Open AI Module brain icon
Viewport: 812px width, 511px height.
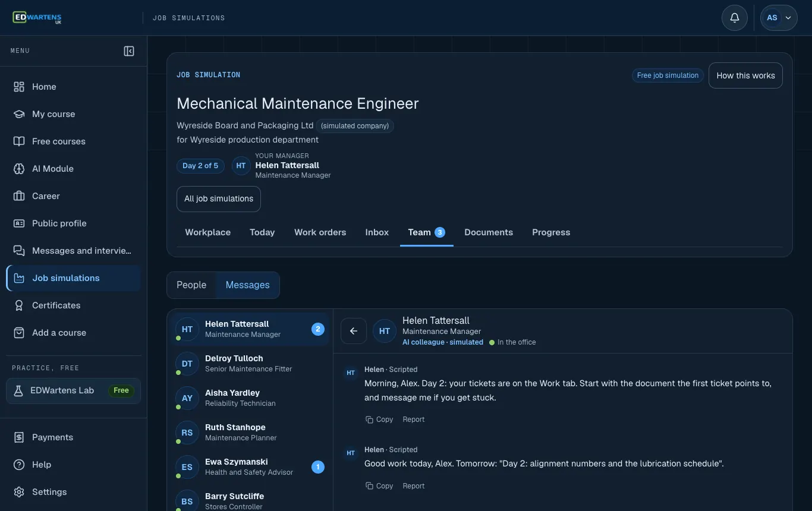pyautogui.click(x=19, y=169)
